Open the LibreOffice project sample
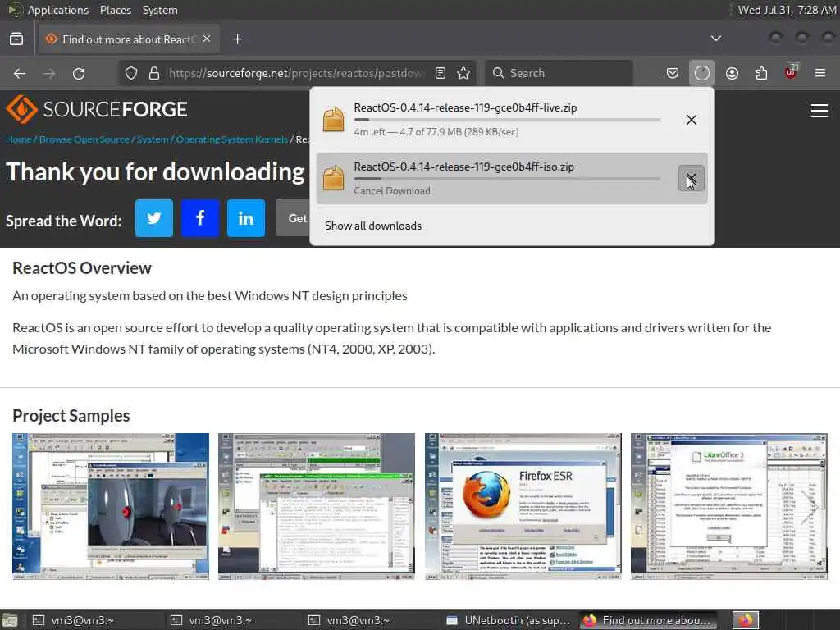Viewport: 840px width, 630px height. [729, 506]
